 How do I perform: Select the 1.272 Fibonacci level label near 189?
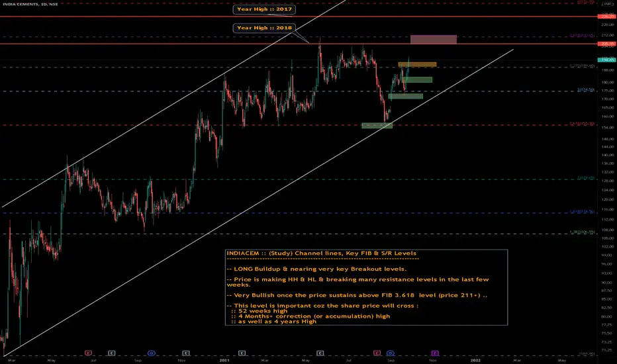click(582, 66)
